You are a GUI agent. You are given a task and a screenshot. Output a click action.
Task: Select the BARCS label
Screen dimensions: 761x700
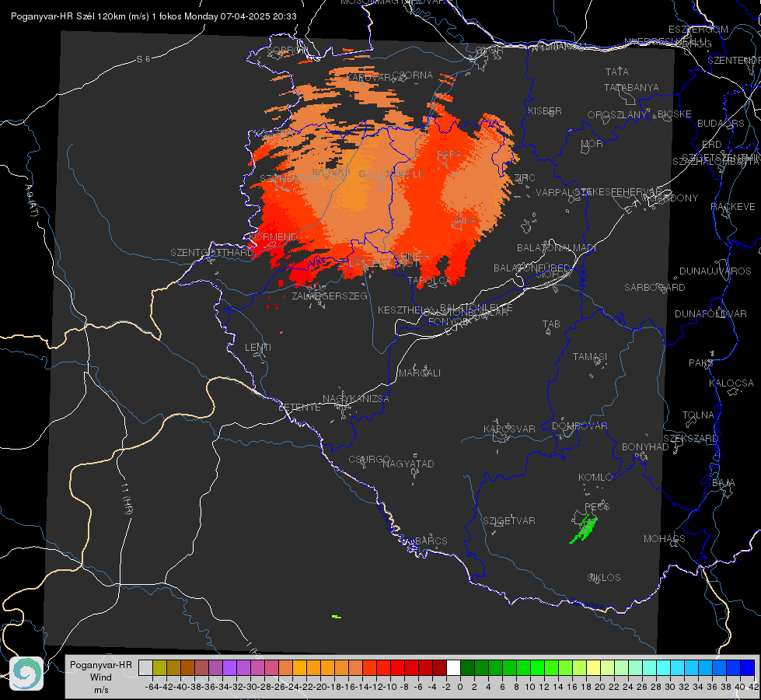[x=431, y=541]
